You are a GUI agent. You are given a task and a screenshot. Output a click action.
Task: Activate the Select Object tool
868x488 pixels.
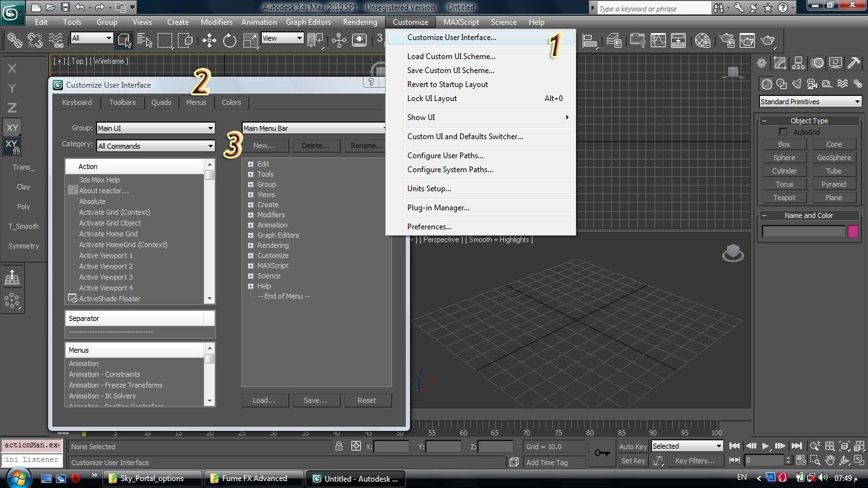[x=124, y=40]
